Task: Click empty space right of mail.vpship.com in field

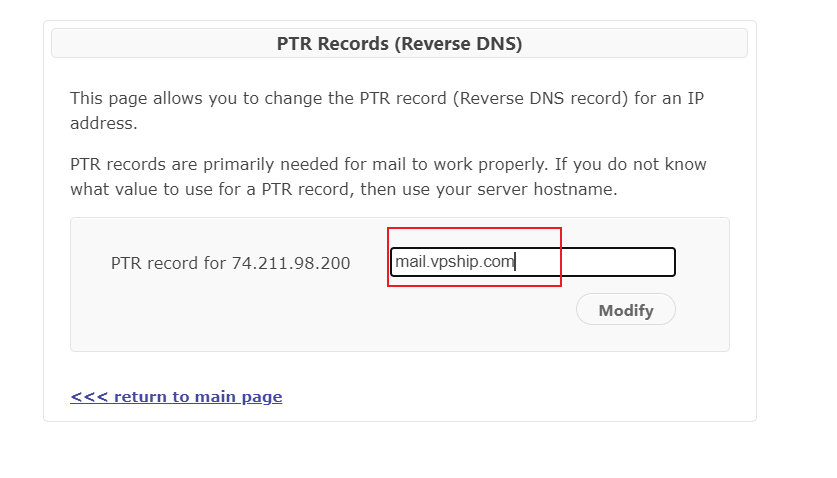Action: click(593, 262)
